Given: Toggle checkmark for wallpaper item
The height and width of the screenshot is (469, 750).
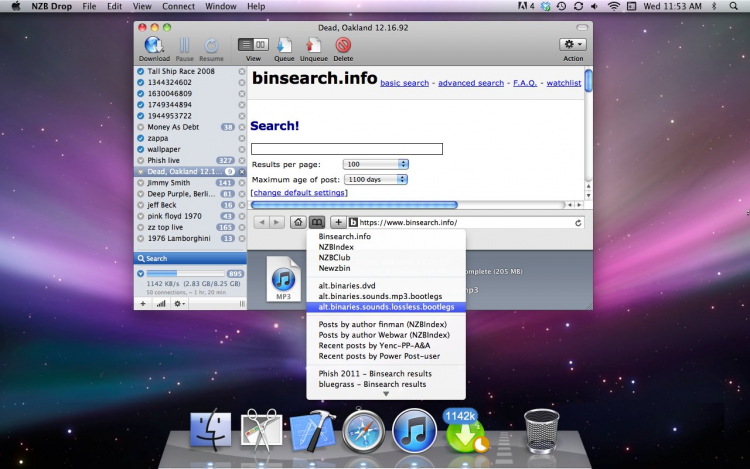Looking at the screenshot, I should [x=141, y=149].
